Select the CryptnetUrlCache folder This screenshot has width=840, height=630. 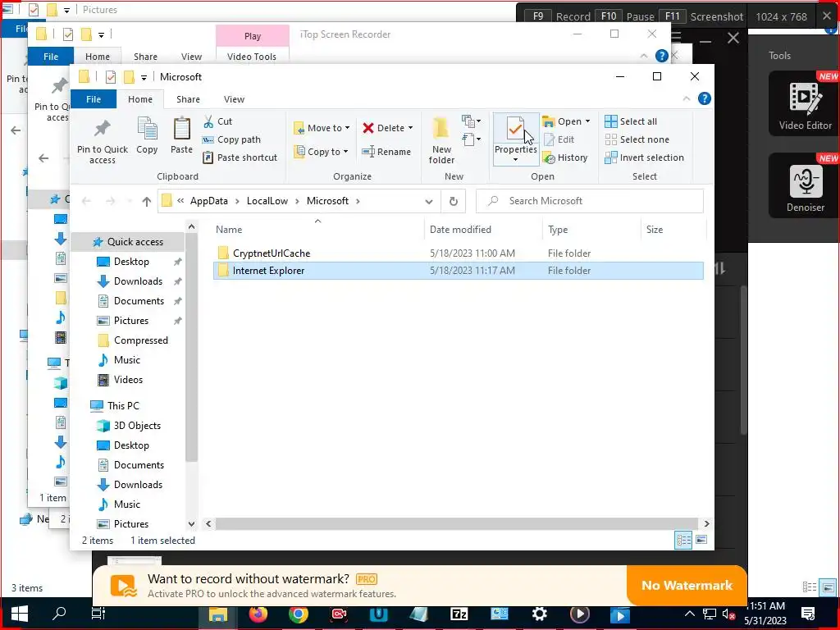(458, 253)
